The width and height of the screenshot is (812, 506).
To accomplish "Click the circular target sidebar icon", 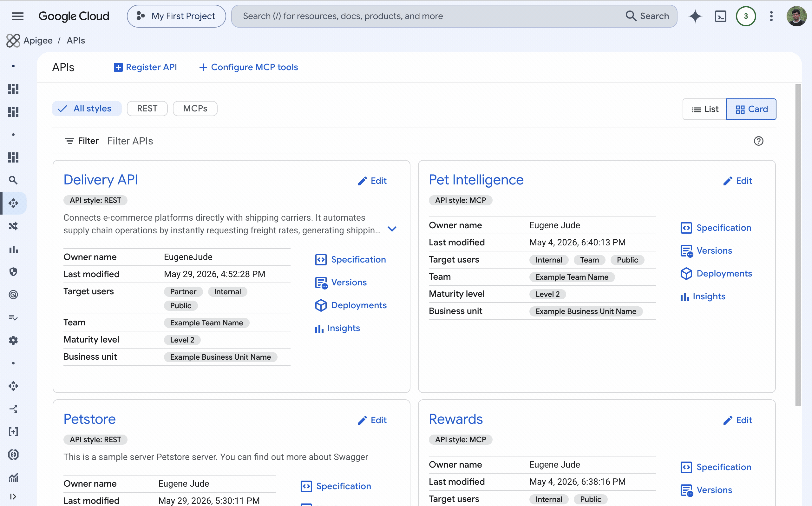I will [x=13, y=295].
